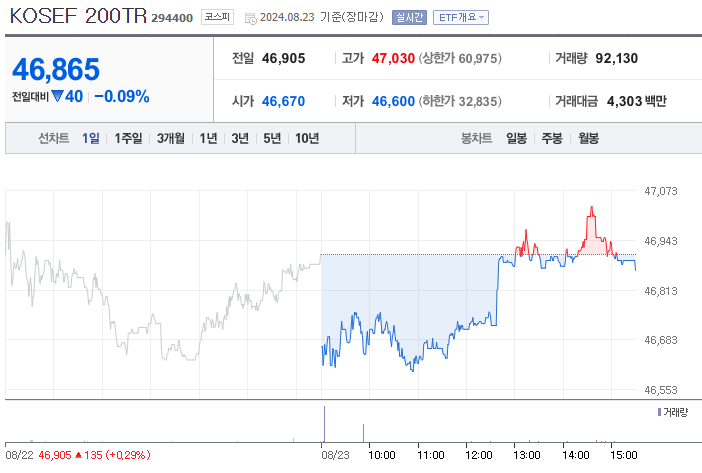
Task: Click the clock icon beside the 2024.08.23 date
Action: 251,18
